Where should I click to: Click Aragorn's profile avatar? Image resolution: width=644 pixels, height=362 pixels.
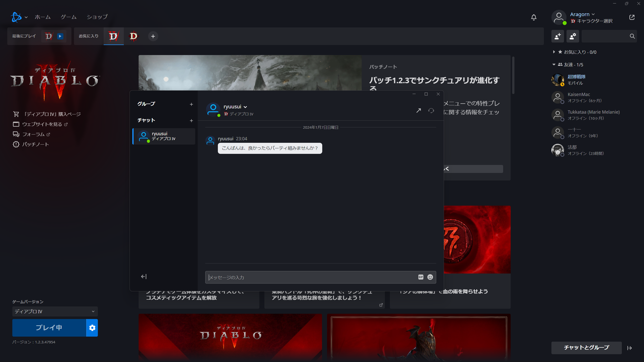click(559, 17)
